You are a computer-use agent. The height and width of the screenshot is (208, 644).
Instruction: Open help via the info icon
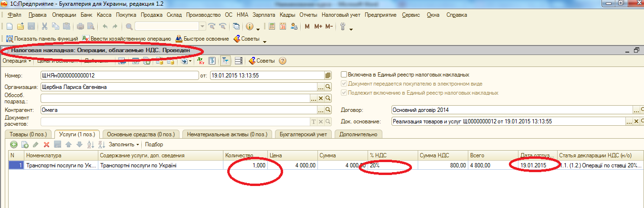click(x=249, y=26)
